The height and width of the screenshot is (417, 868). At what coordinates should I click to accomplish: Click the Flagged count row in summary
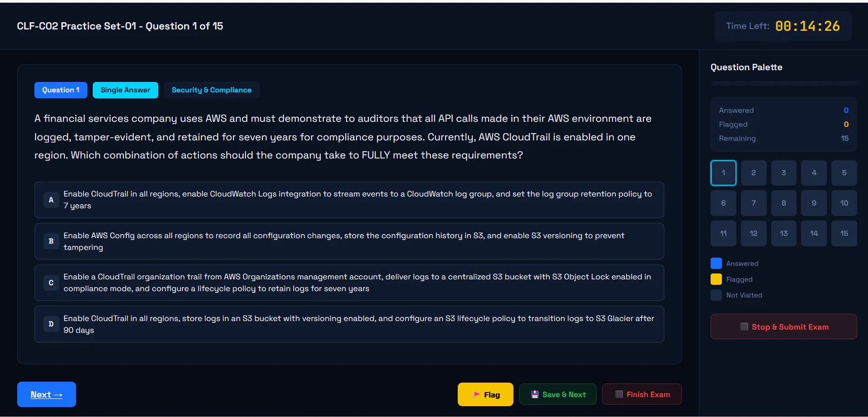(784, 125)
